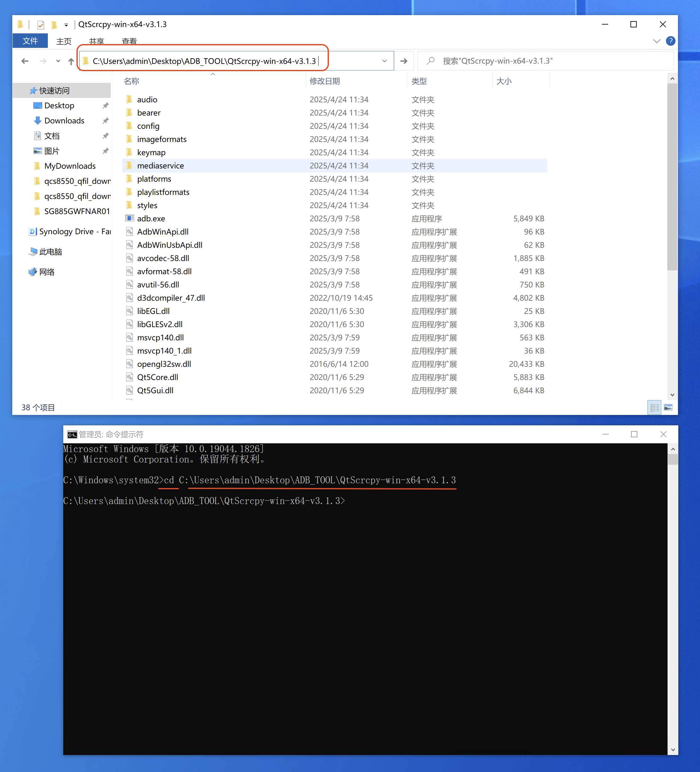The width and height of the screenshot is (700, 772).
Task: Go up one folder level arrow
Action: coord(71,61)
